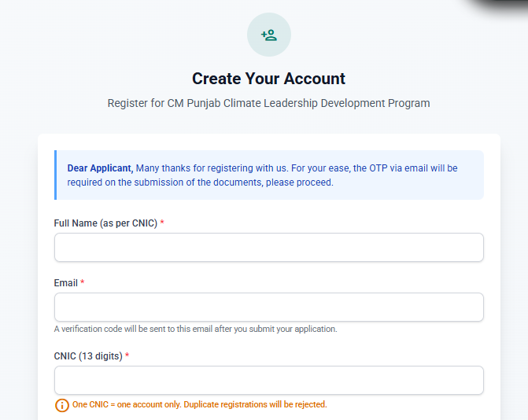
Task: Click the verification code helper text under Email
Action: click(x=195, y=329)
